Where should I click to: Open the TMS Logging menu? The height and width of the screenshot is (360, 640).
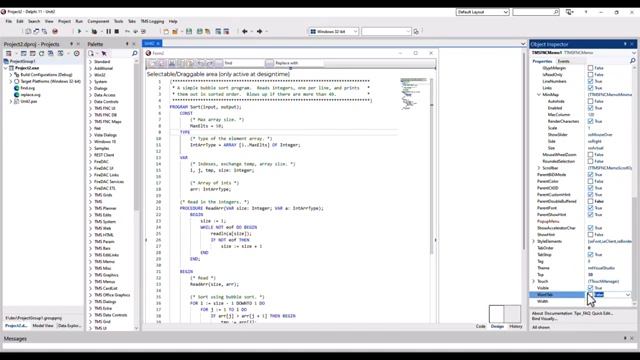pos(152,21)
